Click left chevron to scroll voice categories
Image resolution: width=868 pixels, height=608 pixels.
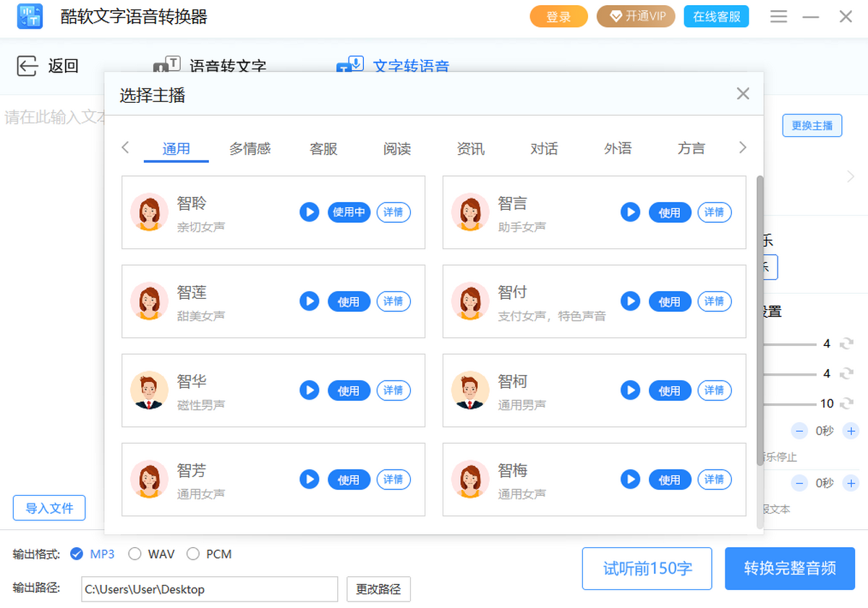pyautogui.click(x=124, y=148)
